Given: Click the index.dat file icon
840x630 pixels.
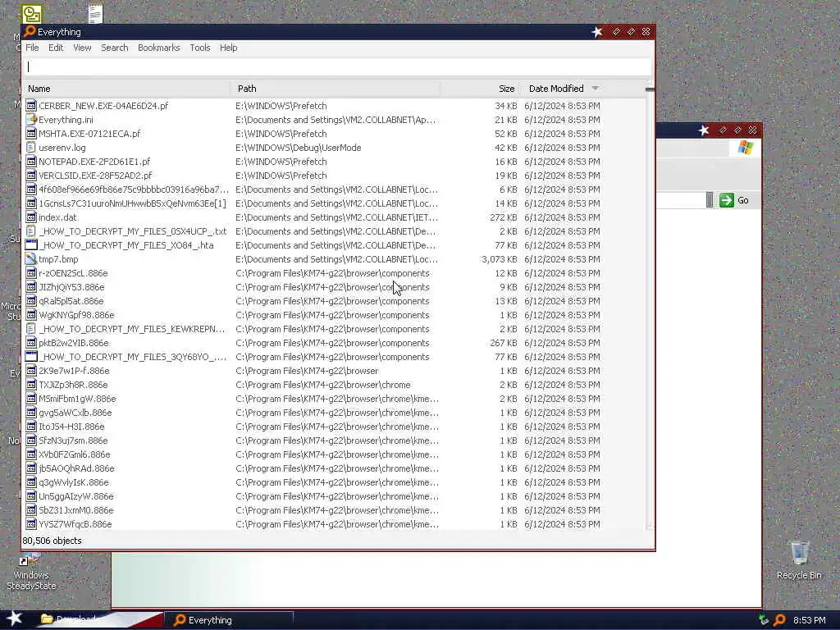Looking at the screenshot, I should [31, 217].
